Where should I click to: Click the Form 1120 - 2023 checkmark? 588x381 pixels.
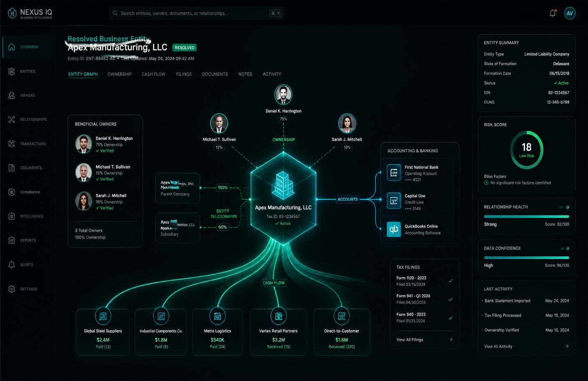coord(451,281)
